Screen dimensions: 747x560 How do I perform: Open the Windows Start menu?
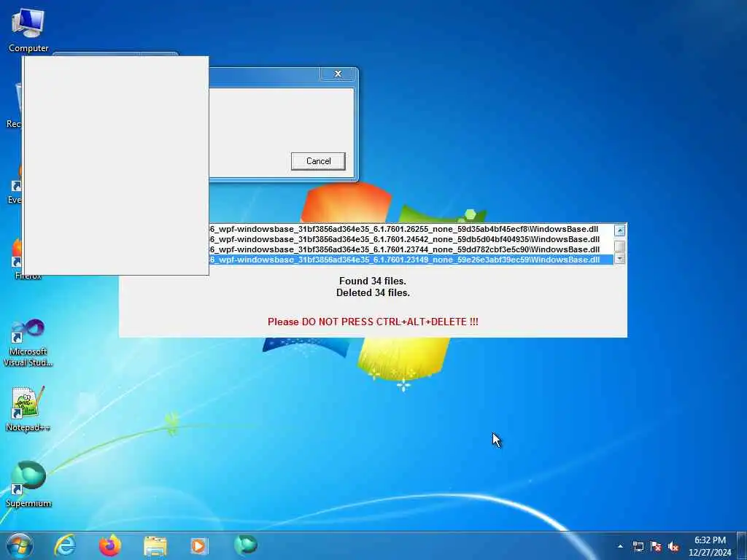(20, 545)
